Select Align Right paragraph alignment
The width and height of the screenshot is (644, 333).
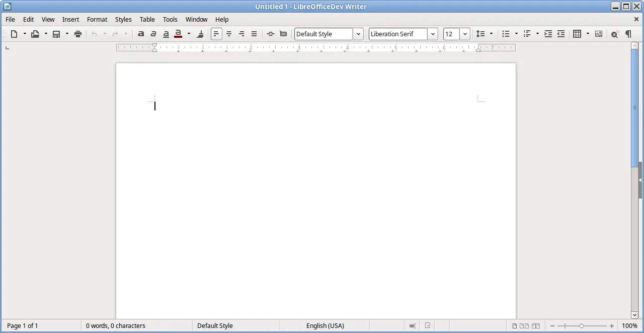[242, 34]
